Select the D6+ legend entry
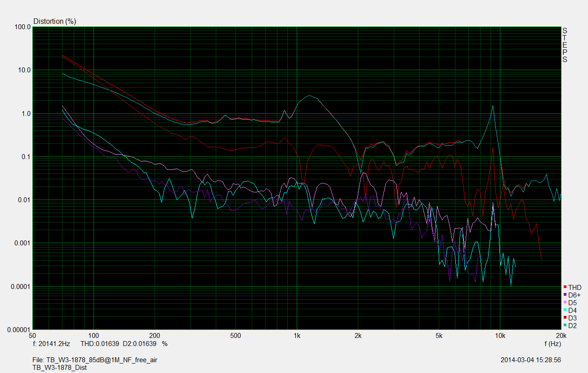The image size is (588, 373). click(x=574, y=295)
